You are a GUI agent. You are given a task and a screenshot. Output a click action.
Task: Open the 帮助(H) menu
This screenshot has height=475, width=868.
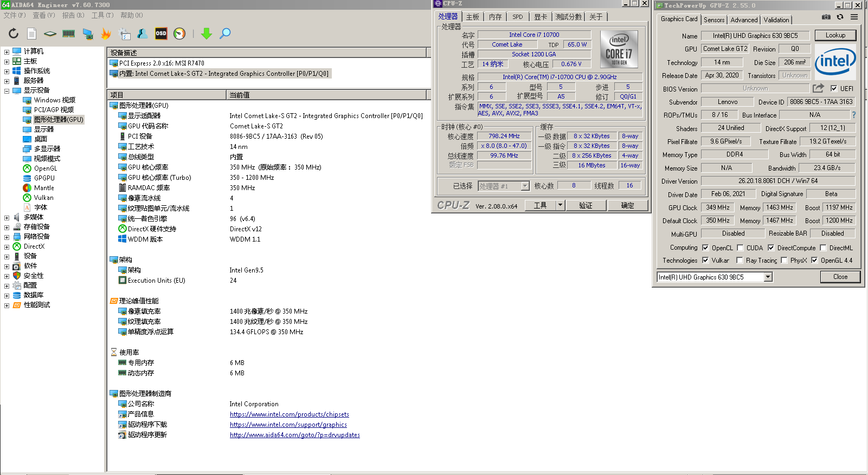132,15
